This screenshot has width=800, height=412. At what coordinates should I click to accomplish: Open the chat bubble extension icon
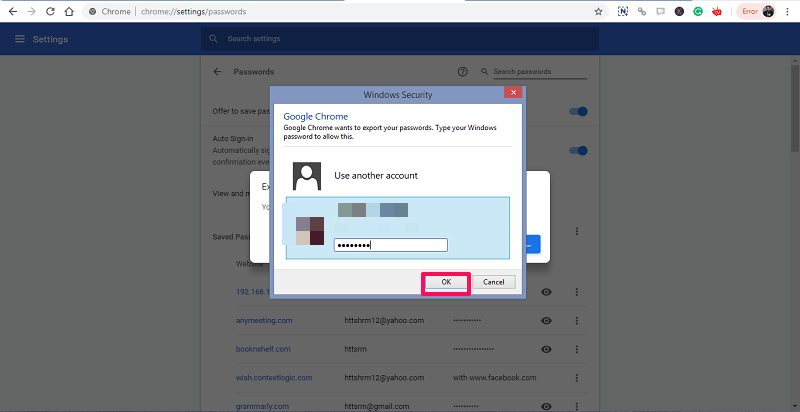pos(661,11)
